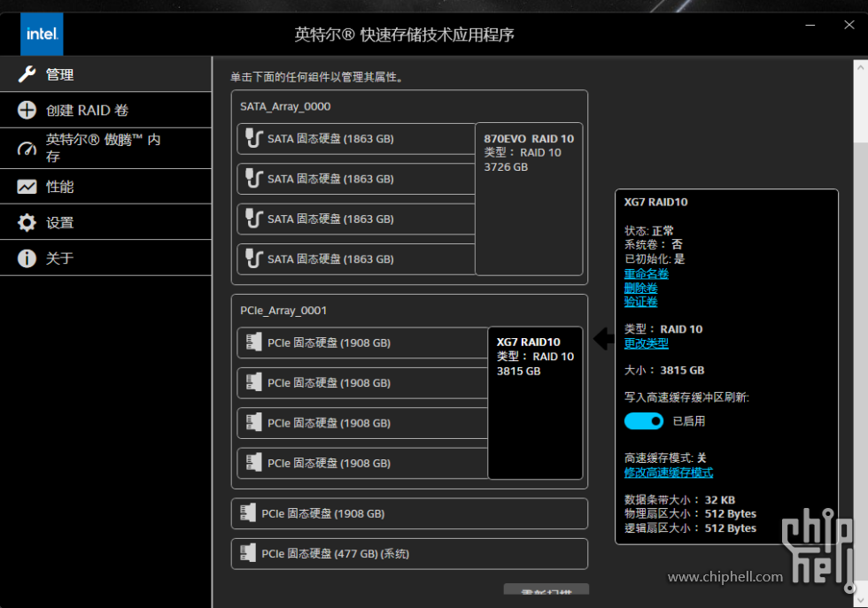Click 单击下面的任何组件以管理其属性 text
This screenshot has width=868, height=608.
(317, 77)
